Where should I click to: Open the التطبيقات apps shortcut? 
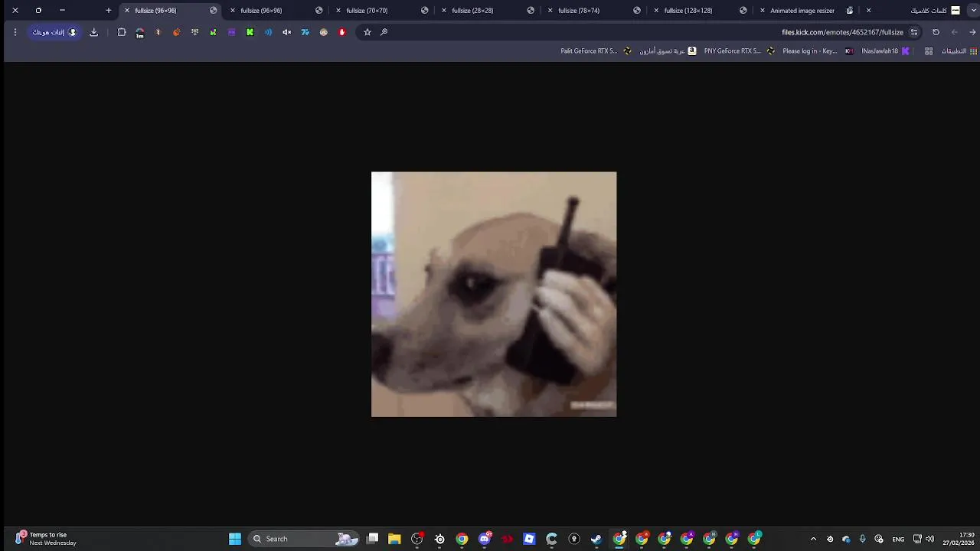[x=959, y=51]
